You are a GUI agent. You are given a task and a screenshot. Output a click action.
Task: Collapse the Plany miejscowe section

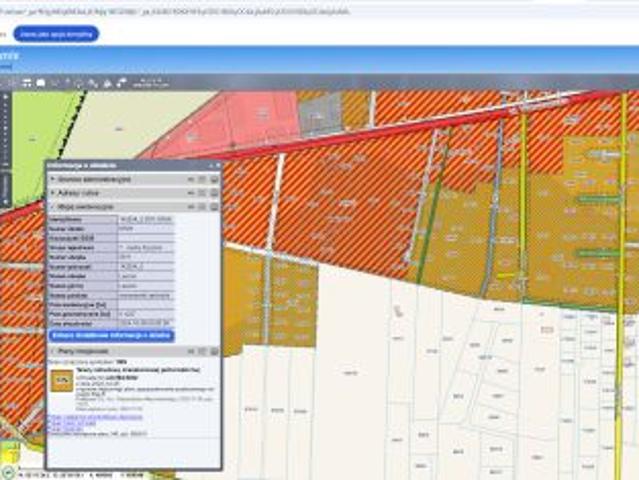53,351
